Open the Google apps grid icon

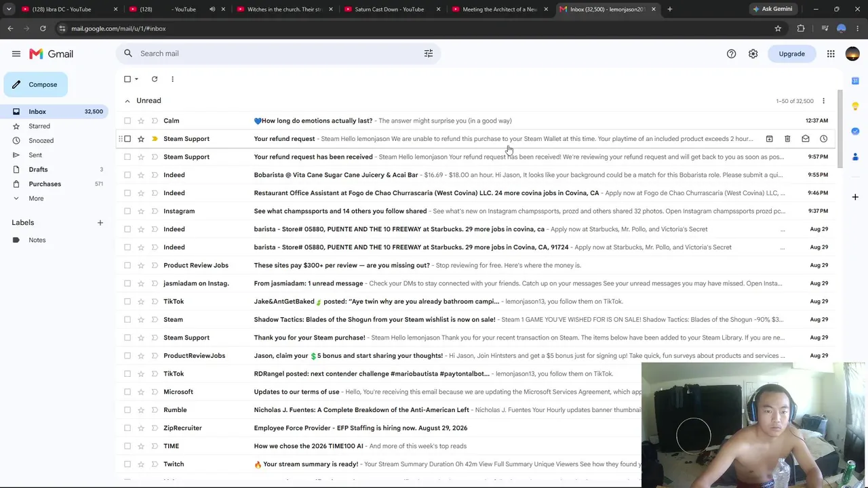[831, 54]
